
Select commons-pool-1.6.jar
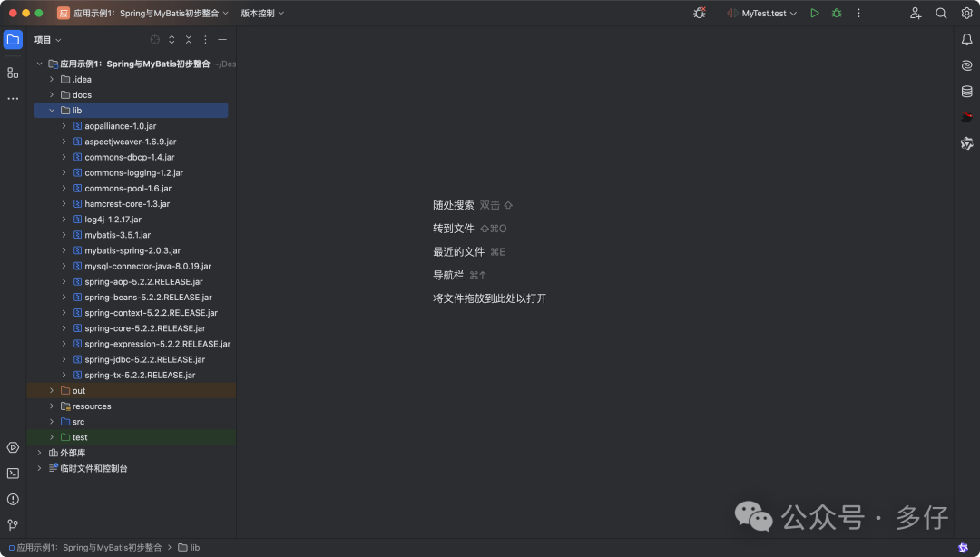pyautogui.click(x=128, y=188)
